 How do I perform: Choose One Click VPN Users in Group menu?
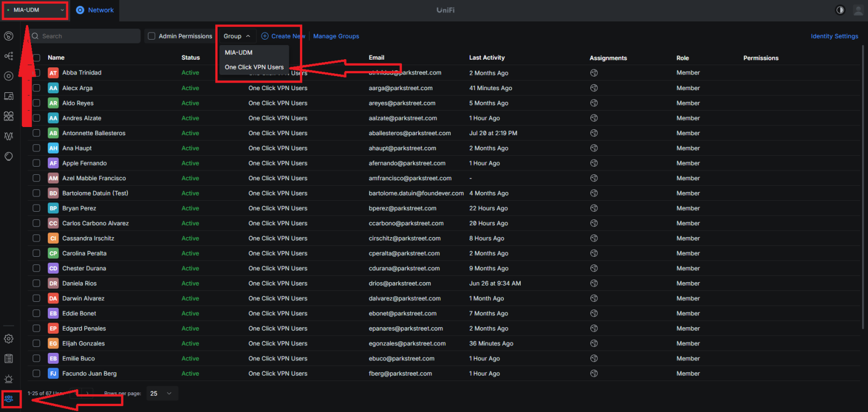pyautogui.click(x=254, y=67)
